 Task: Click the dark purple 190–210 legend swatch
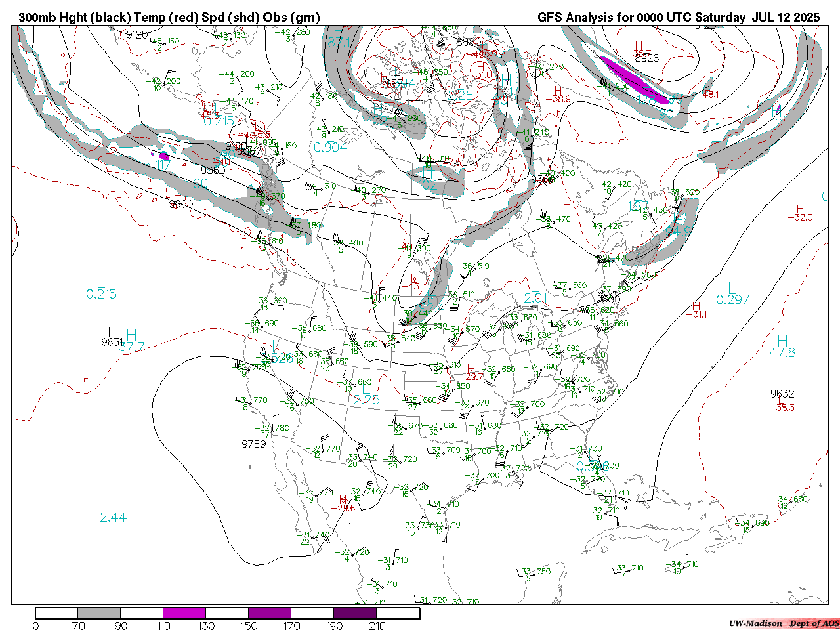click(x=355, y=613)
